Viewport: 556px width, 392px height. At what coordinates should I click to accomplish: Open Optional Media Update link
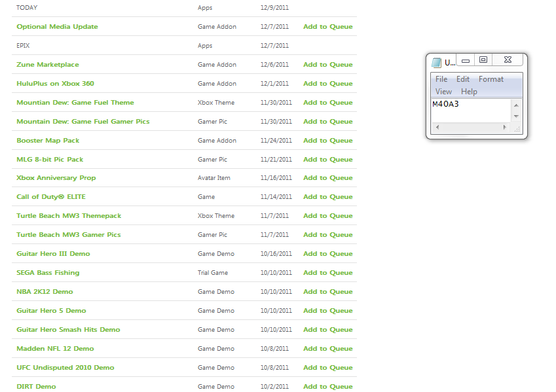point(57,27)
